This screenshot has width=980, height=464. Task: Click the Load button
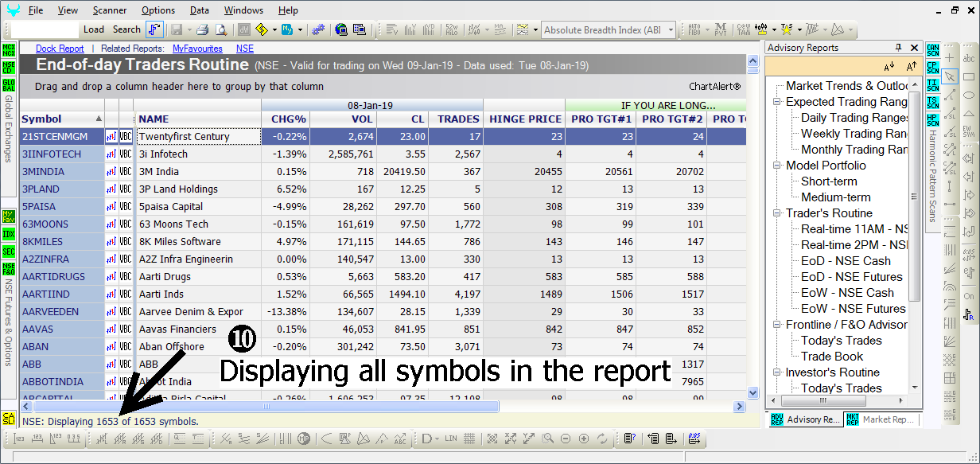(94, 29)
